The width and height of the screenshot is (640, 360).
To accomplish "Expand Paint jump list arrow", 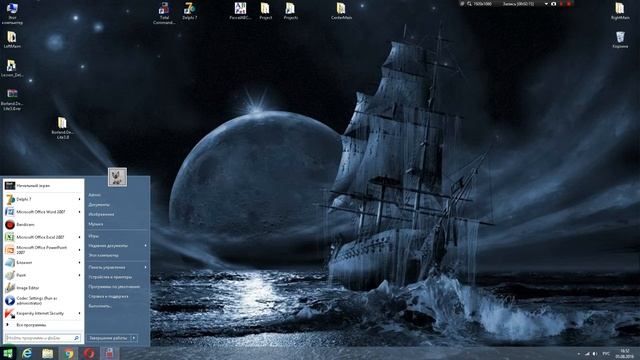I will pyautogui.click(x=80, y=275).
